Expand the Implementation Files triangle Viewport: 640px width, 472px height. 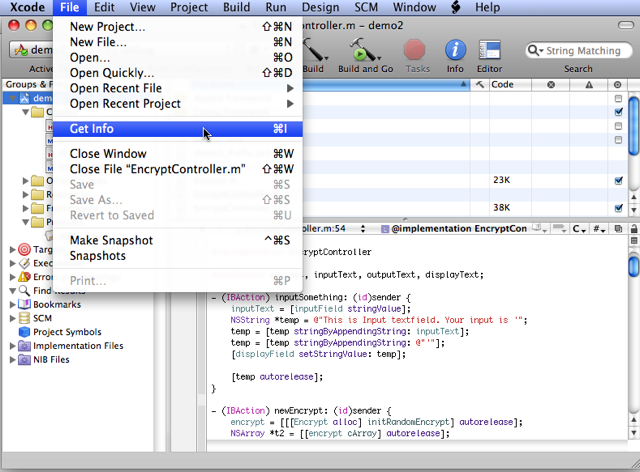12,346
